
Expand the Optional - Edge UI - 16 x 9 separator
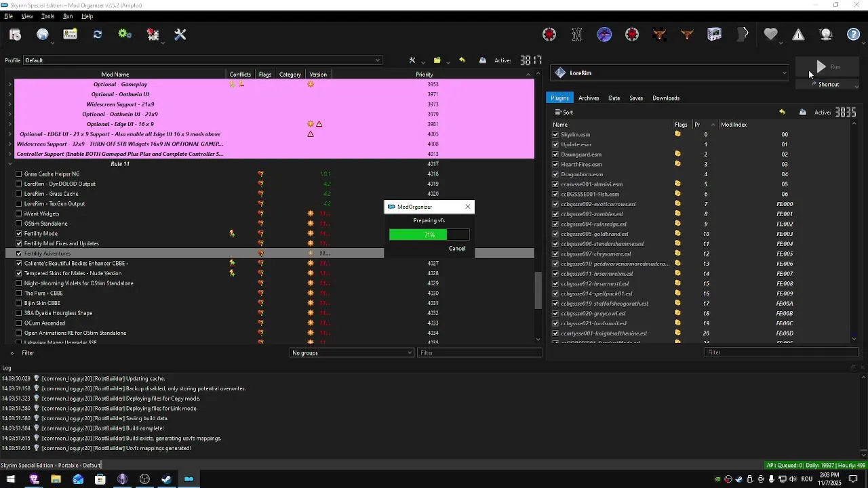(x=10, y=125)
